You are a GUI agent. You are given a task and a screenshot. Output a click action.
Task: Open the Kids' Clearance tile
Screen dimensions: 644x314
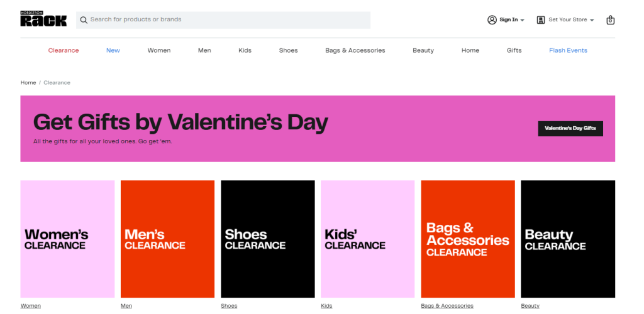tap(367, 239)
